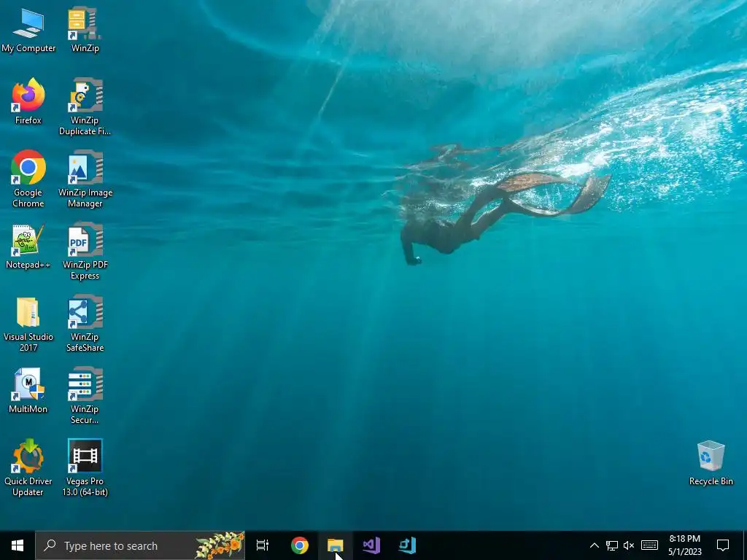Viewport: 747px width, 560px height.
Task: Select WinZip Duplicate File Finder shortcut
Action: tap(85, 106)
